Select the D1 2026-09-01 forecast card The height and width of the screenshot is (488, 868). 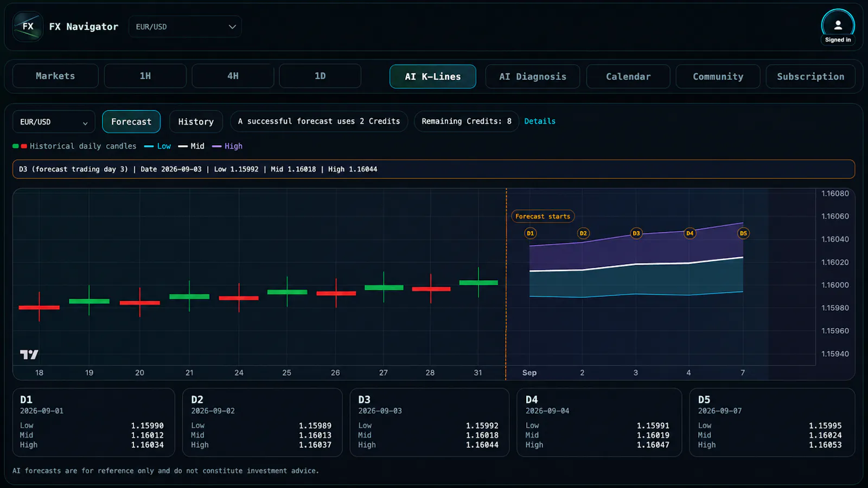pos(94,422)
